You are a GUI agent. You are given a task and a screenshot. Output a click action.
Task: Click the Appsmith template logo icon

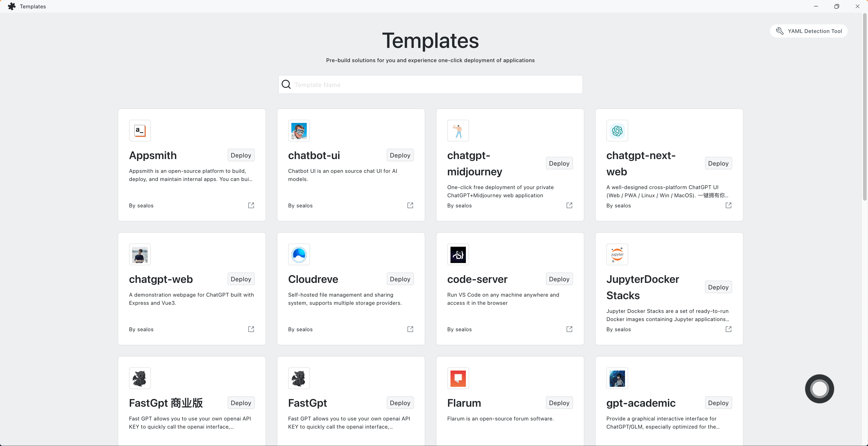140,131
